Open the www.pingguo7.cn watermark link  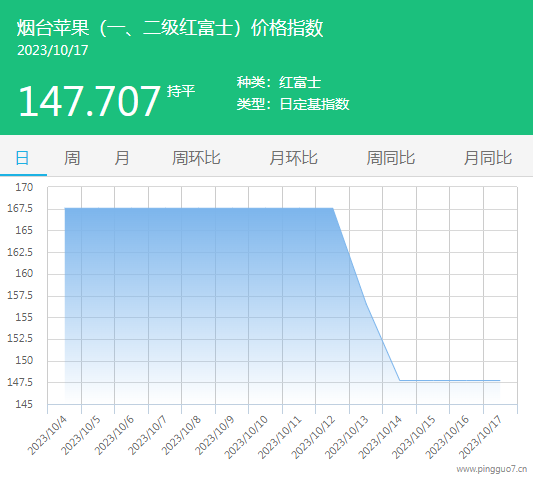coord(492,469)
